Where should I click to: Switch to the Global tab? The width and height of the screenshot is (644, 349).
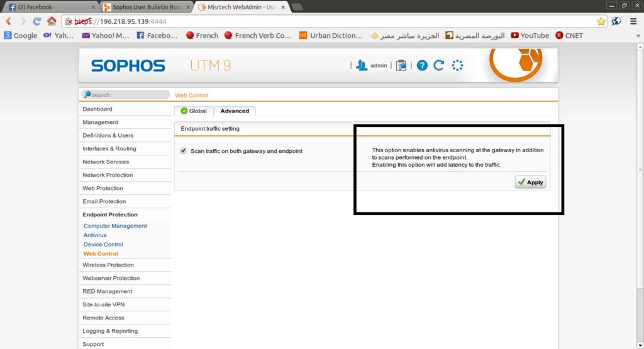pyautogui.click(x=194, y=111)
